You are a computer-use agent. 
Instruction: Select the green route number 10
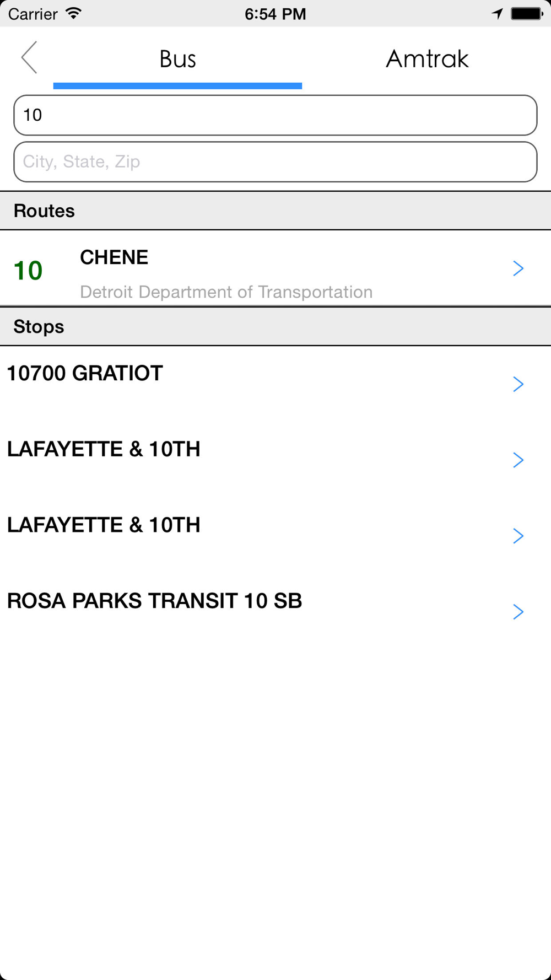point(28,271)
